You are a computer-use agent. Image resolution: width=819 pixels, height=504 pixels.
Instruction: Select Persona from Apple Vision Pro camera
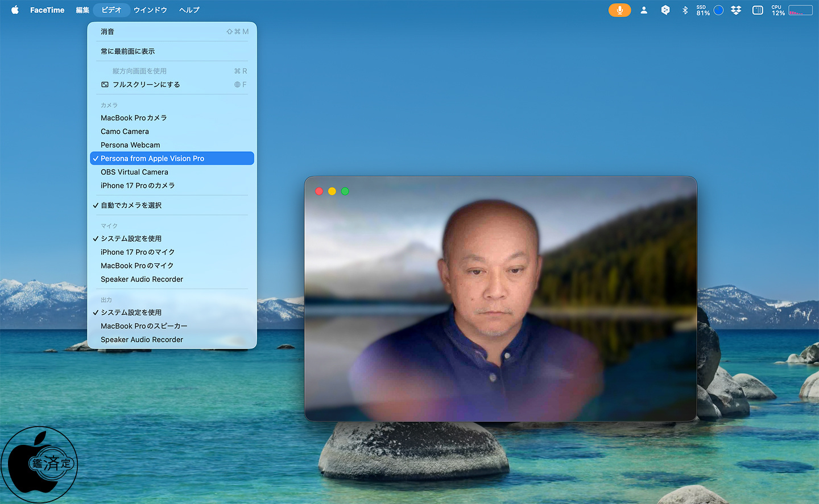click(152, 159)
